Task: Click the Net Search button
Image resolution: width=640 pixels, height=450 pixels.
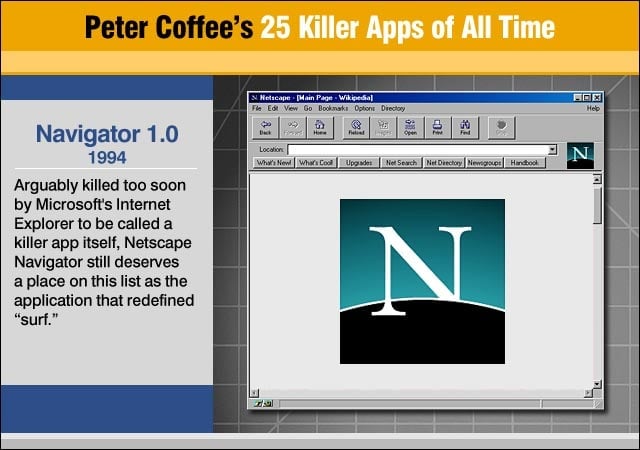Action: (401, 163)
